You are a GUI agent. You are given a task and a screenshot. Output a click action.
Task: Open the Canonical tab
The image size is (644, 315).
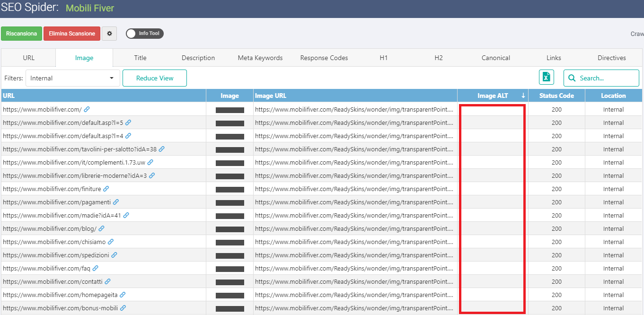pos(496,58)
